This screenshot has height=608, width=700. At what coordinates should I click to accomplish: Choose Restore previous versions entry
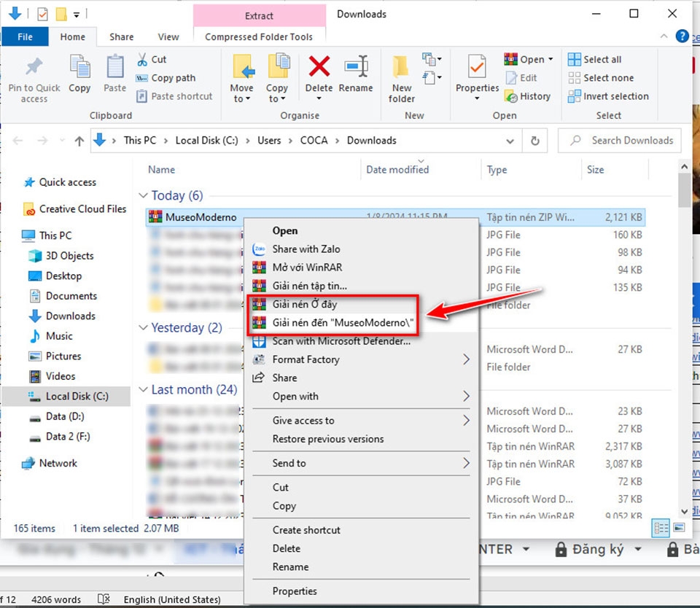click(x=362, y=440)
